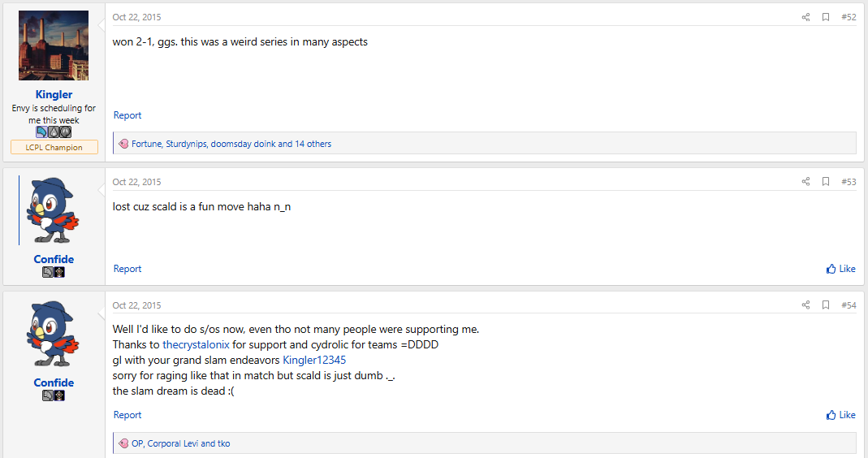Viewport: 868px width, 458px height.
Task: Click the heart reaction icon on post #54
Action: pyautogui.click(x=123, y=443)
